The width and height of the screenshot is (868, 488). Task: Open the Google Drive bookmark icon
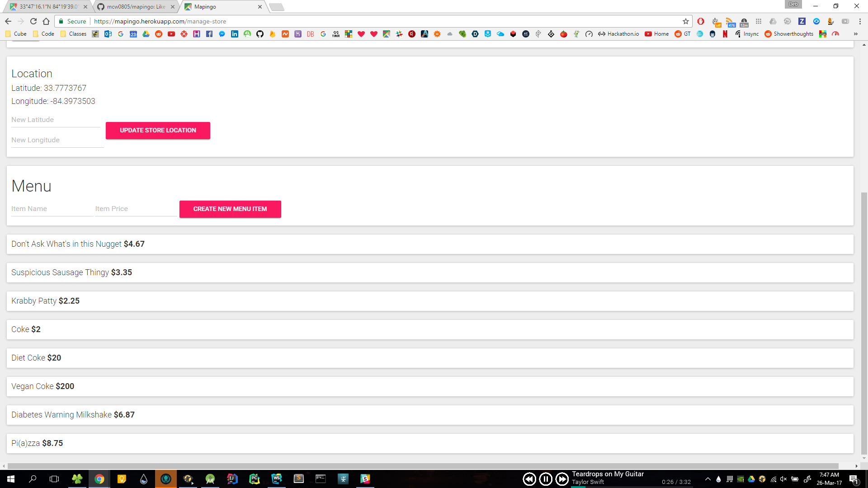(x=146, y=34)
